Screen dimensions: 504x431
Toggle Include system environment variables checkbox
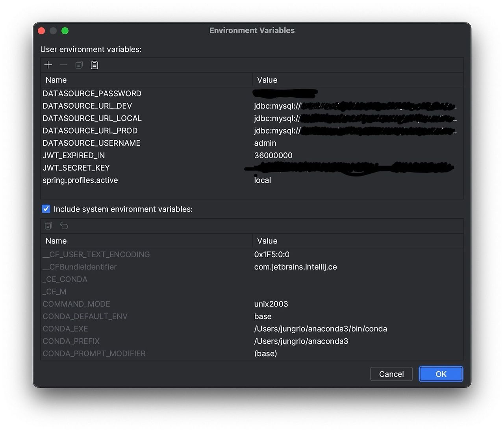pos(46,209)
